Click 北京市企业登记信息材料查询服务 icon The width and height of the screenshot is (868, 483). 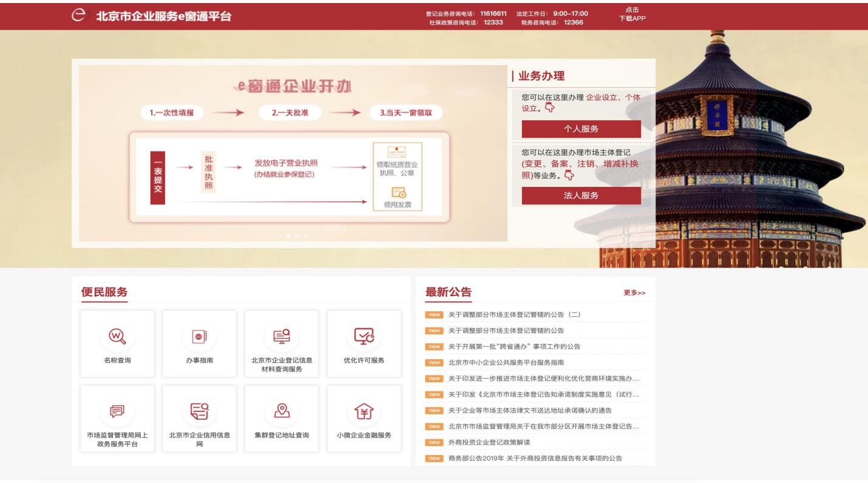pyautogui.click(x=282, y=336)
